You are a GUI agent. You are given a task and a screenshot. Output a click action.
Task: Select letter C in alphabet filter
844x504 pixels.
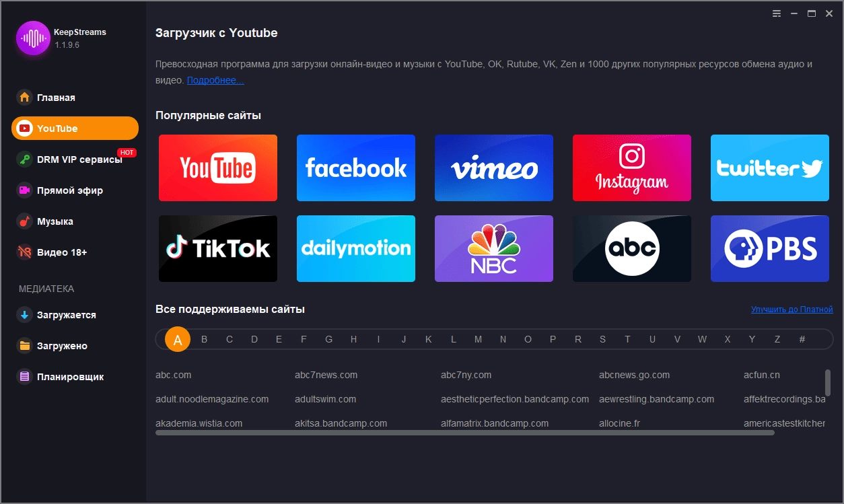(x=230, y=340)
